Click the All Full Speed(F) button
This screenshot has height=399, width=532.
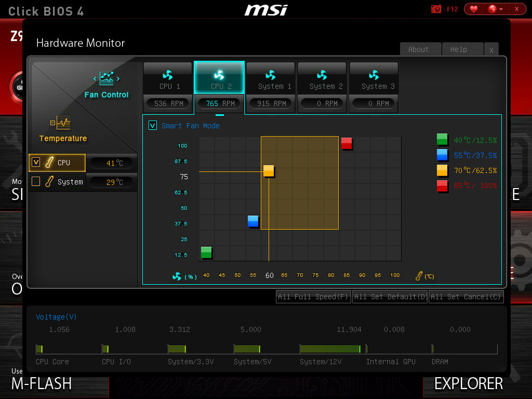coord(313,297)
